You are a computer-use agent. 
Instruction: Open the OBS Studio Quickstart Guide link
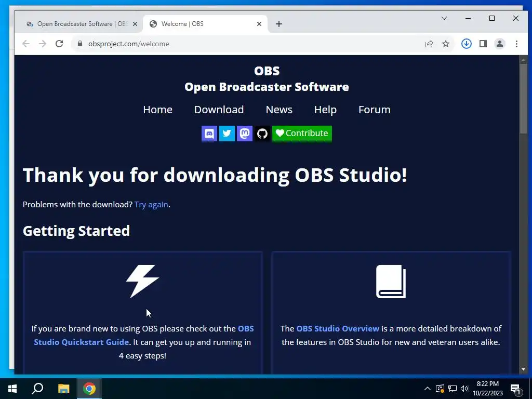[144, 335]
